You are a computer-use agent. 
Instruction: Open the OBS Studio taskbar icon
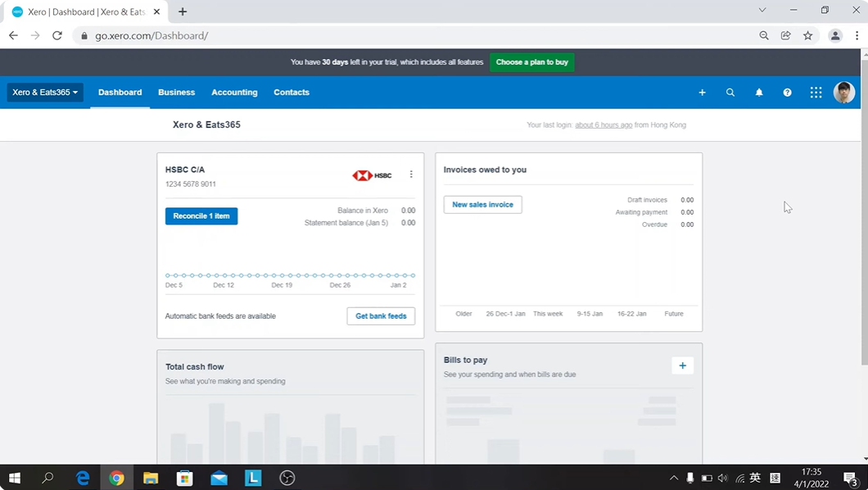[287, 478]
